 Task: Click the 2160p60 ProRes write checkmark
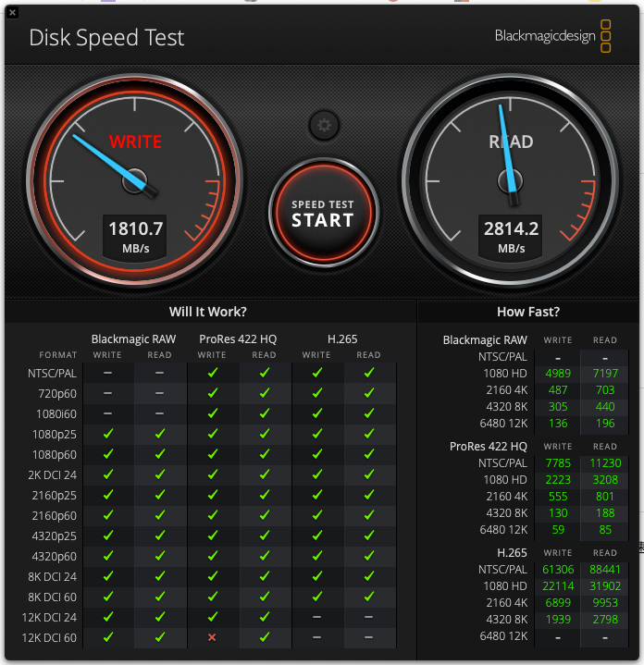213,515
